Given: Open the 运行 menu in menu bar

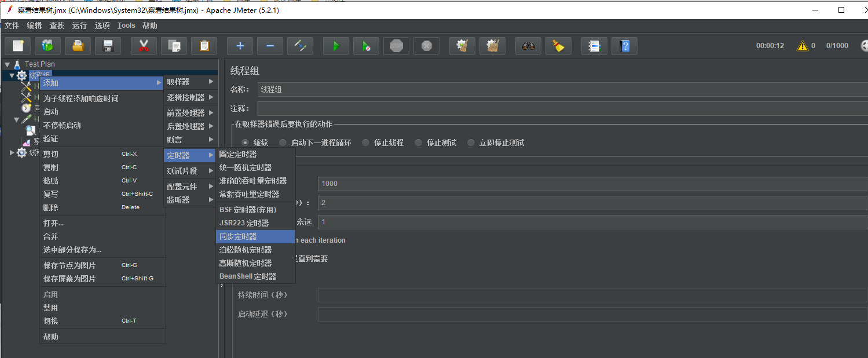Looking at the screenshot, I should point(79,25).
